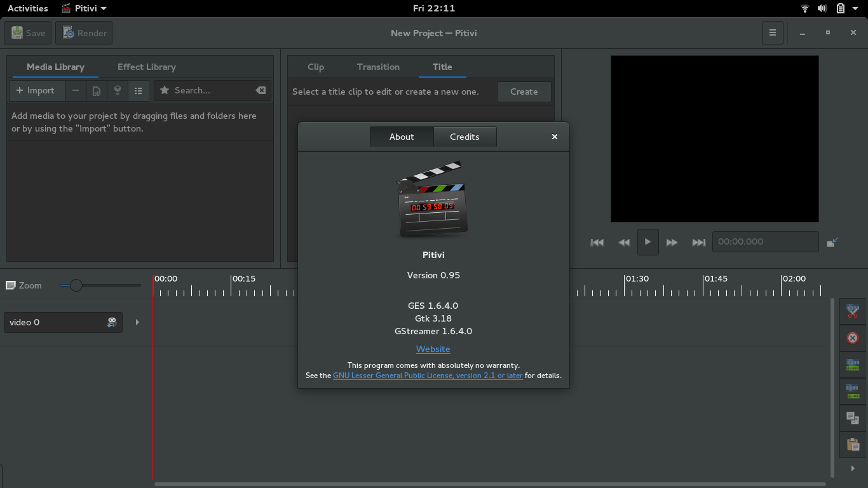Open the Pitivi application menu in top bar
The height and width of the screenshot is (488, 868).
84,8
